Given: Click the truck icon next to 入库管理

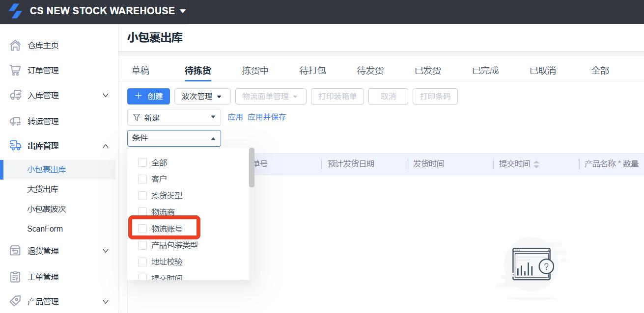Looking at the screenshot, I should 15,96.
